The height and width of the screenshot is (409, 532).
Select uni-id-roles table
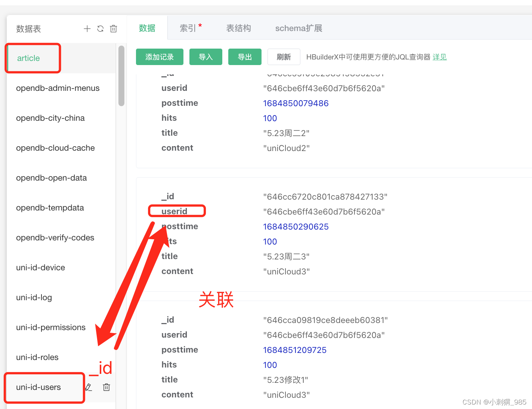pos(61,357)
